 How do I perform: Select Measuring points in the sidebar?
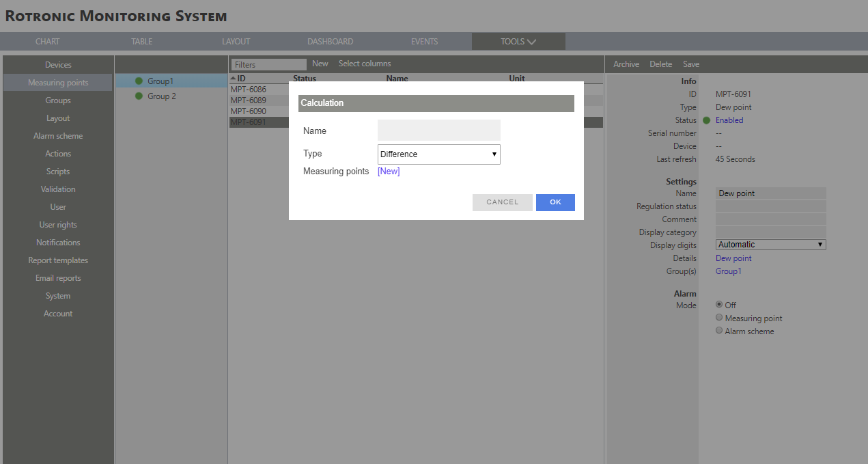[58, 83]
